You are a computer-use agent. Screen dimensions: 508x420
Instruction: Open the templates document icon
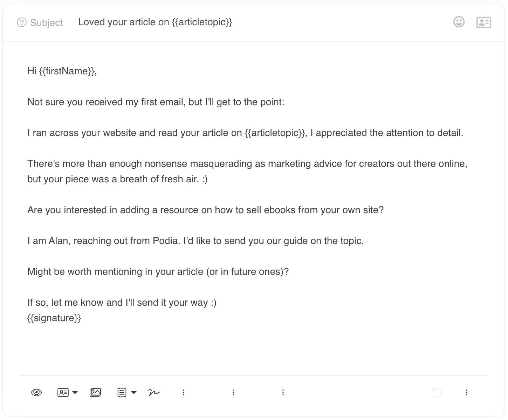click(x=122, y=392)
